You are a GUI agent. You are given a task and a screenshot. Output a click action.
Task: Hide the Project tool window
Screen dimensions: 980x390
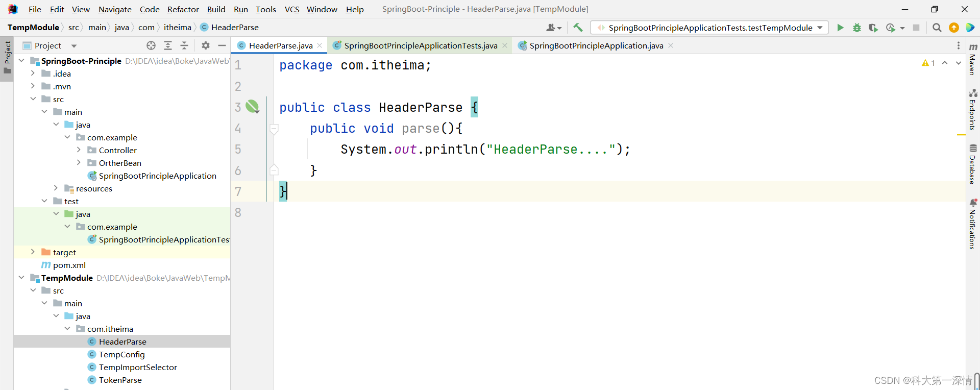tap(222, 45)
